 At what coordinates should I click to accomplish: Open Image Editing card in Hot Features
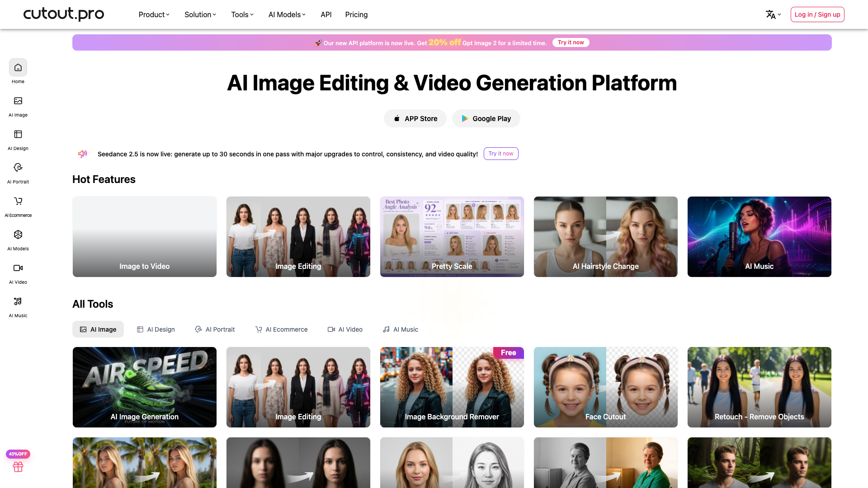(x=298, y=237)
